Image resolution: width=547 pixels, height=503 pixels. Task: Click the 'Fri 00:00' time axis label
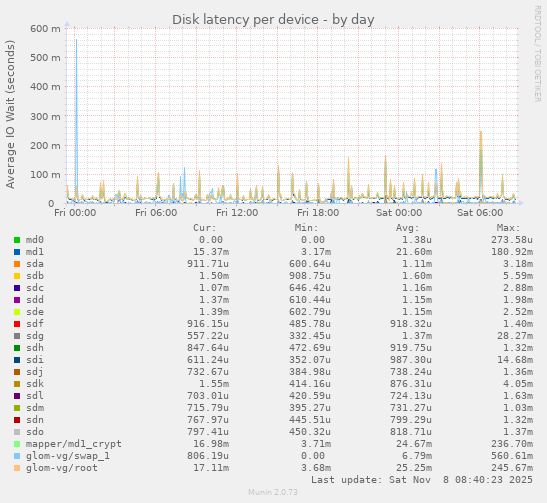[x=75, y=212]
